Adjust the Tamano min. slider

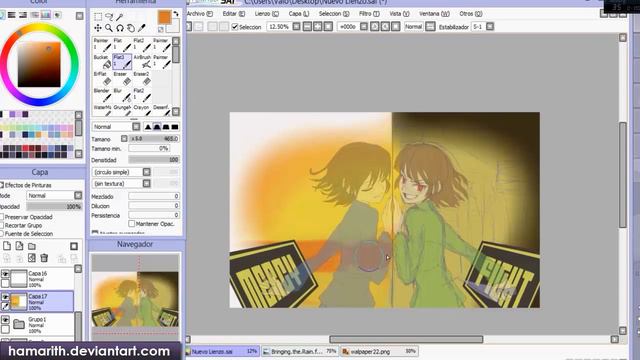click(x=149, y=149)
